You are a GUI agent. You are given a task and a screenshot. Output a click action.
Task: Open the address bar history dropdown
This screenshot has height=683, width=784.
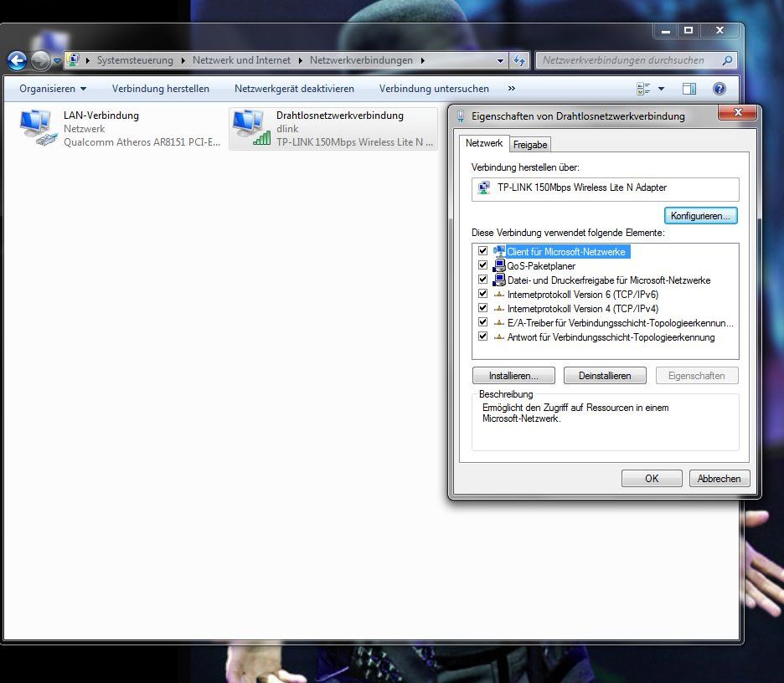tap(500, 61)
